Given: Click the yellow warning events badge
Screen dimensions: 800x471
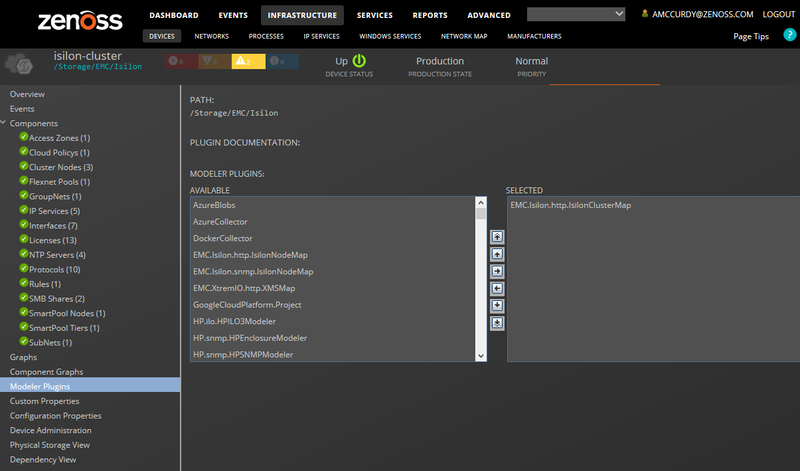Looking at the screenshot, I should [248, 61].
